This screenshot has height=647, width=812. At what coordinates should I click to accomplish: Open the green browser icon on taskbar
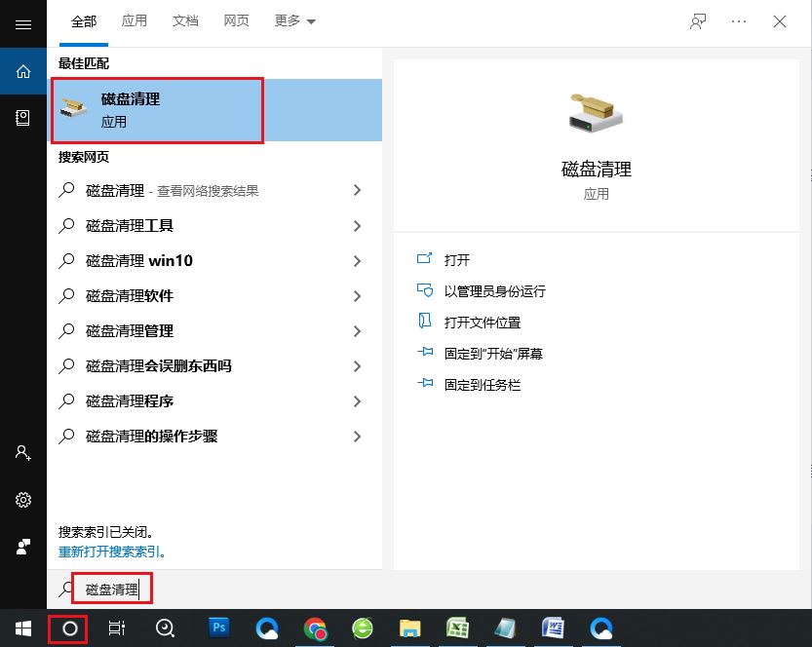coord(363,628)
